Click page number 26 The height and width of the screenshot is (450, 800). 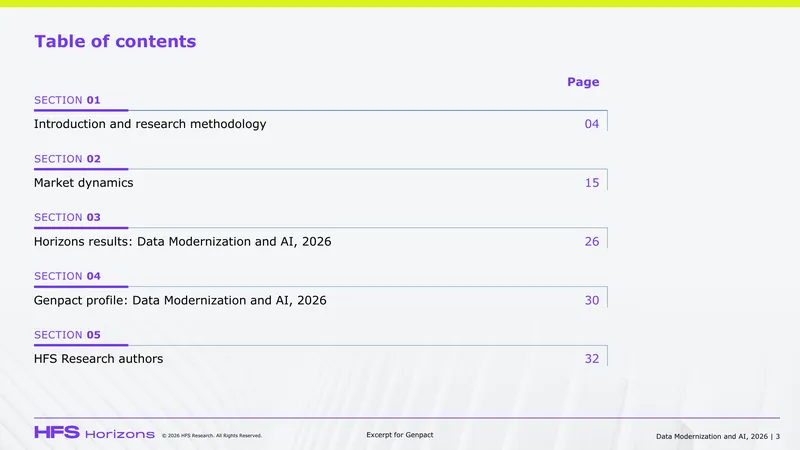[x=592, y=241]
